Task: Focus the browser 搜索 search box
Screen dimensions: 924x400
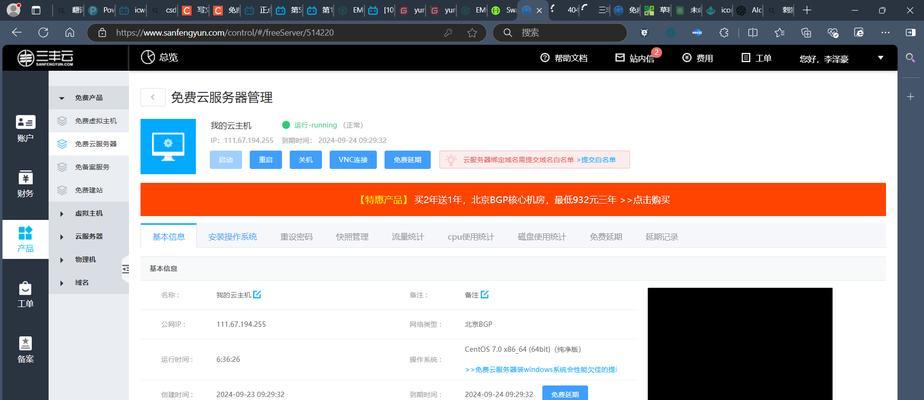Action: (560, 33)
